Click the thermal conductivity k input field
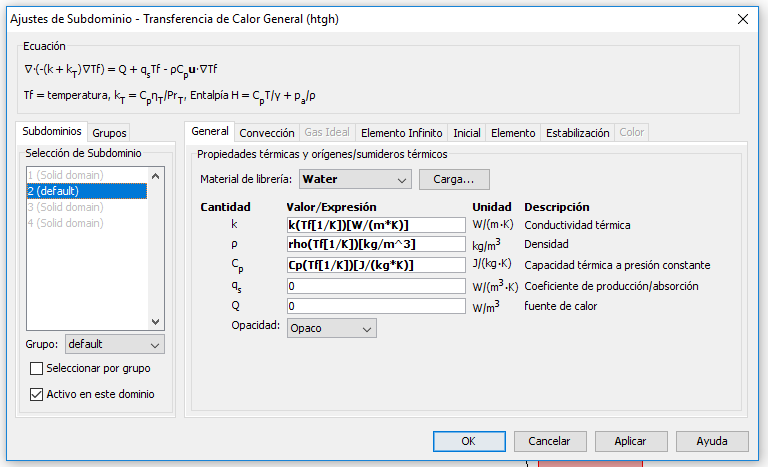The height and width of the screenshot is (467, 768). [x=376, y=225]
